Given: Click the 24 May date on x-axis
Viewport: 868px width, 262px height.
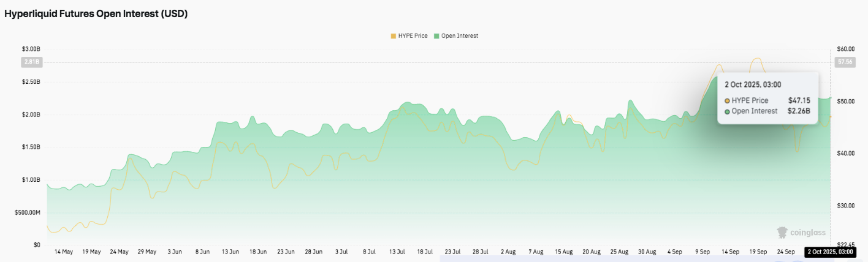Looking at the screenshot, I should (119, 252).
